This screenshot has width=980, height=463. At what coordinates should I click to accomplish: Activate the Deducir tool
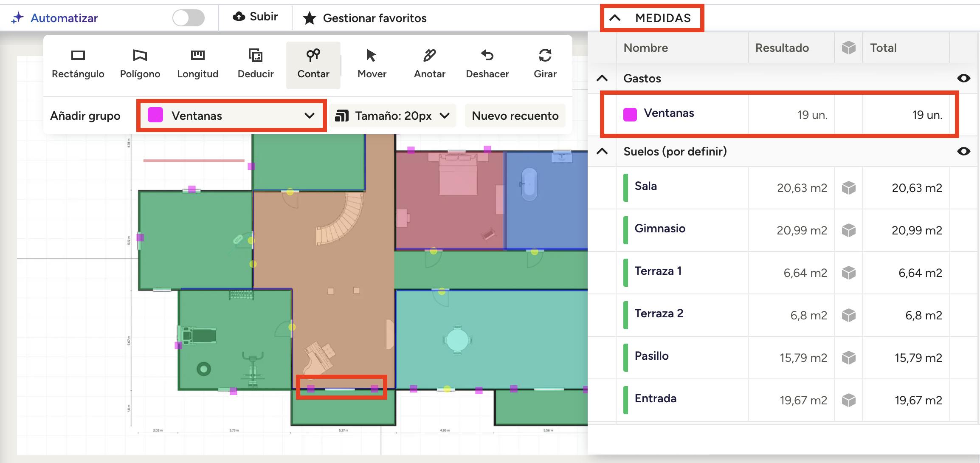[x=255, y=64]
